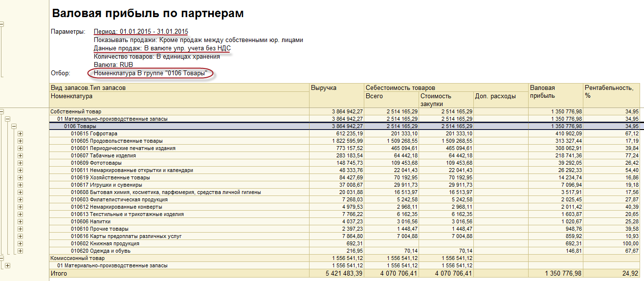Click gross profit value 146,81
The width and height of the screenshot is (644, 281).
point(573,251)
